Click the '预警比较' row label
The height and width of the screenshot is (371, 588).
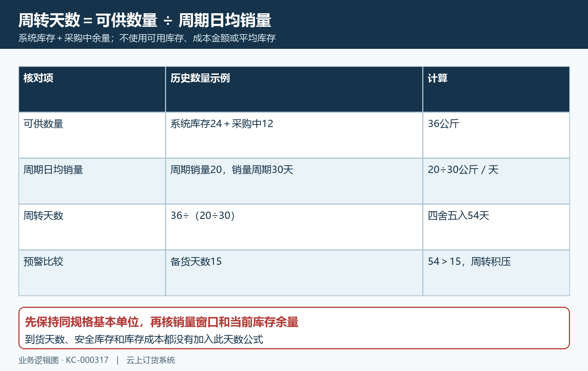(92, 273)
